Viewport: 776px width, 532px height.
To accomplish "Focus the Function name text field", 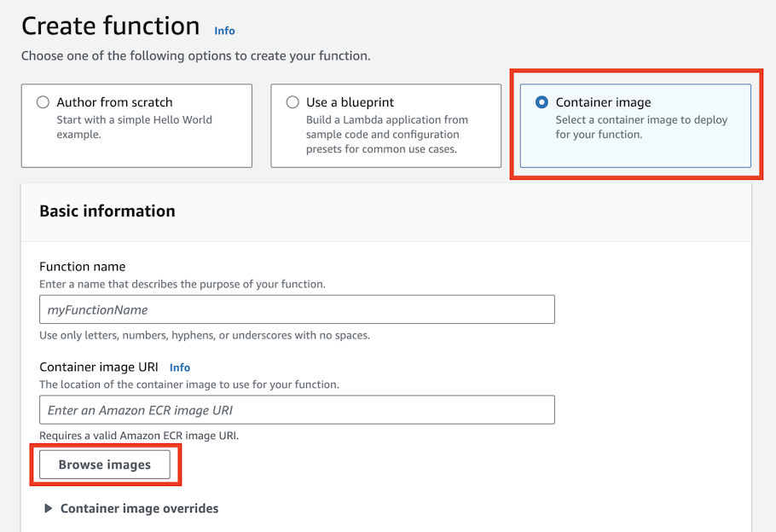I will 297,309.
